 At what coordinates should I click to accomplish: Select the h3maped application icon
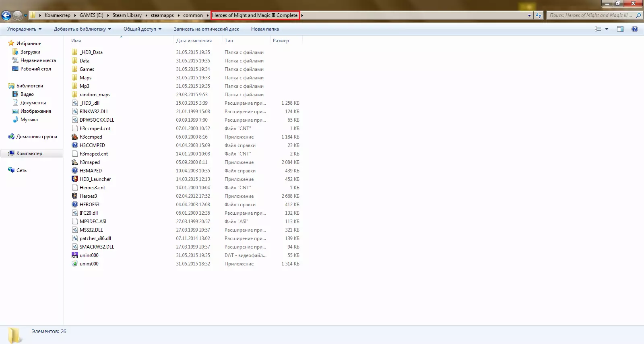75,162
